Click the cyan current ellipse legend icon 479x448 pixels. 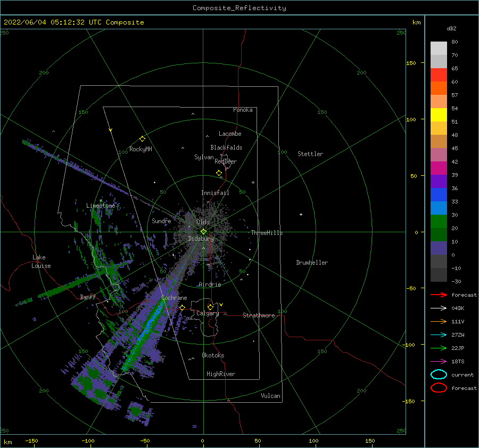coord(439,374)
